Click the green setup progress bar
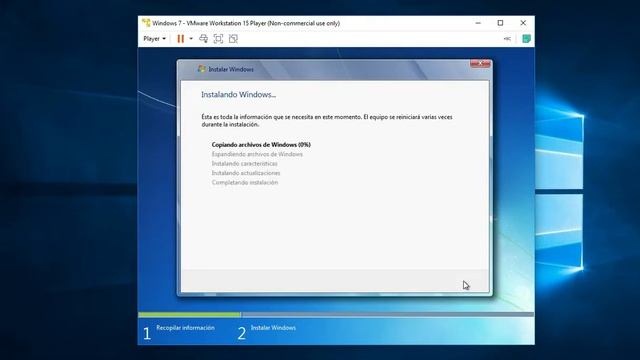Screen dimensions: 640x360 (189, 315)
